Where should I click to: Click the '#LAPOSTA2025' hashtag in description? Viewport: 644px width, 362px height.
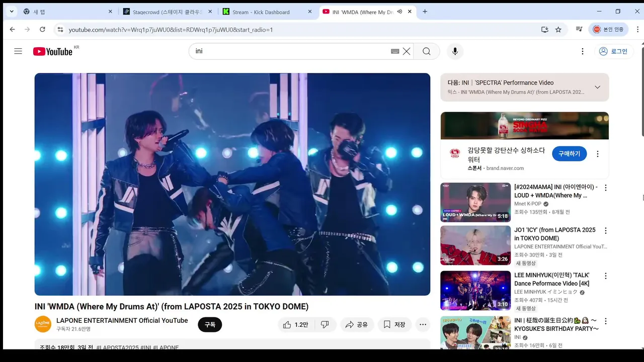117,347
